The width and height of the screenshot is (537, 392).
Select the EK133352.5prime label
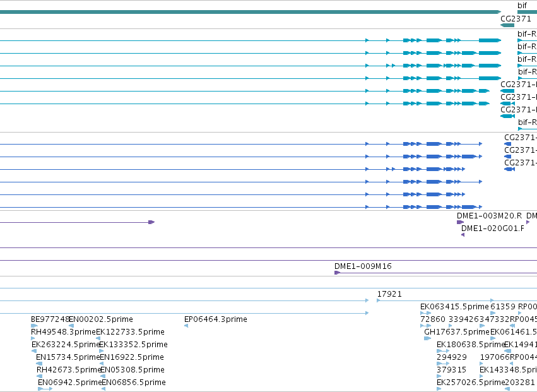(134, 345)
